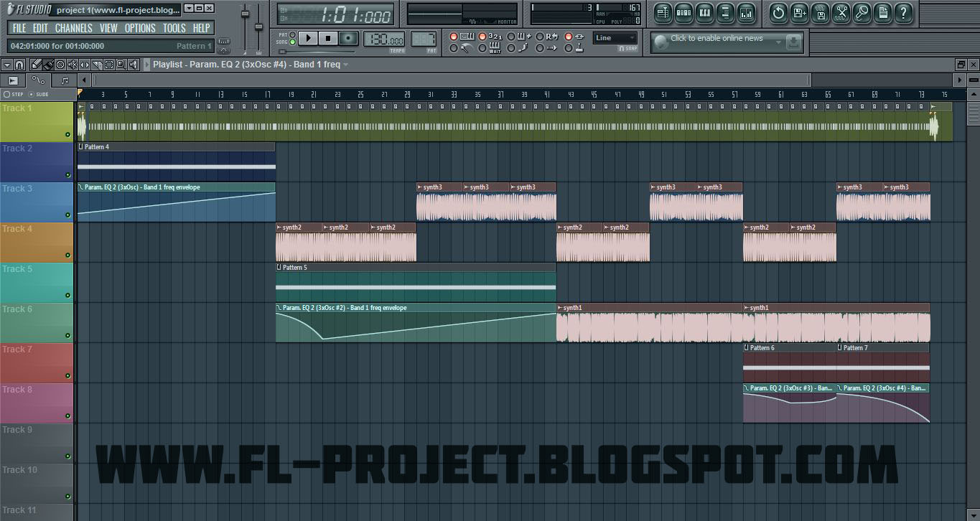Select the Mute tool in the Playlist toolbar
980x521 pixels.
pyautogui.click(x=73, y=65)
